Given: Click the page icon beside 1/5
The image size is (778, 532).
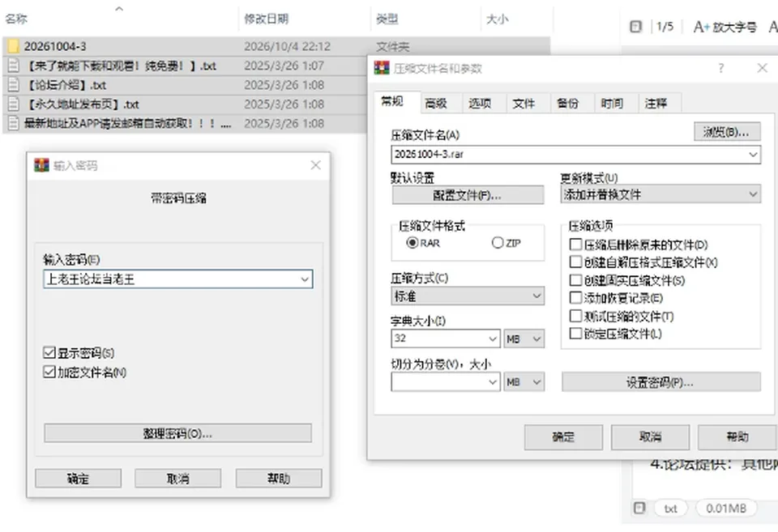Looking at the screenshot, I should (x=635, y=26).
